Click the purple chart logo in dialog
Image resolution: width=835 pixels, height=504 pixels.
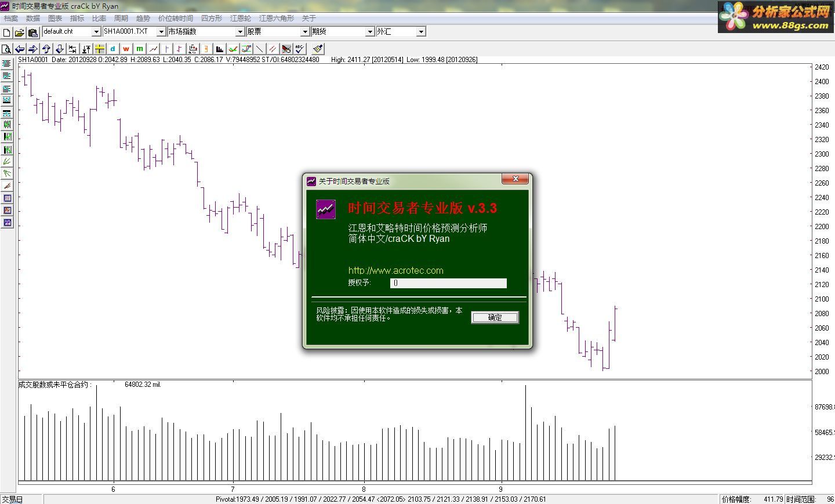(x=326, y=209)
